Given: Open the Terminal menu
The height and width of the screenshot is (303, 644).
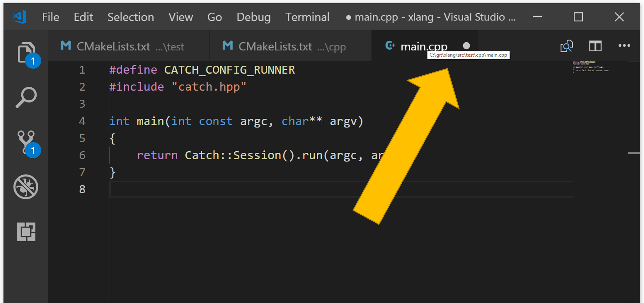Looking at the screenshot, I should 308,17.
